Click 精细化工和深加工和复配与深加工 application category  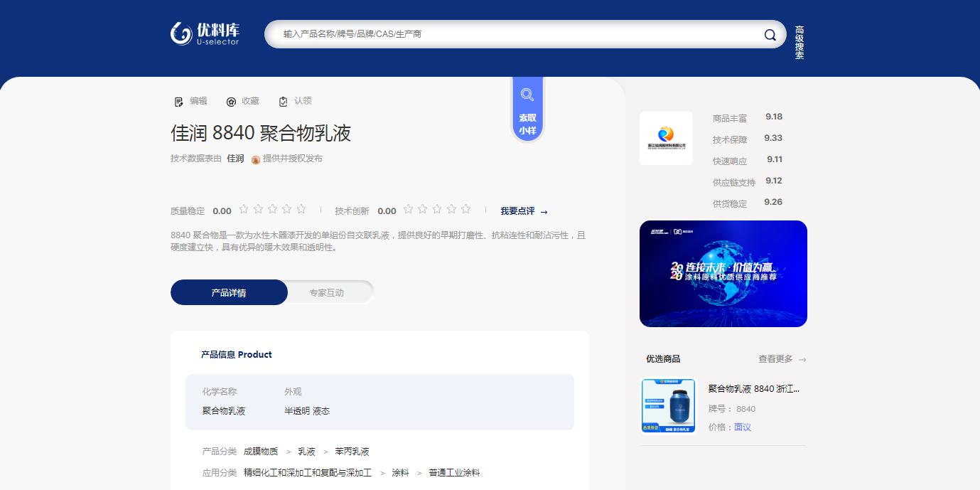click(308, 473)
